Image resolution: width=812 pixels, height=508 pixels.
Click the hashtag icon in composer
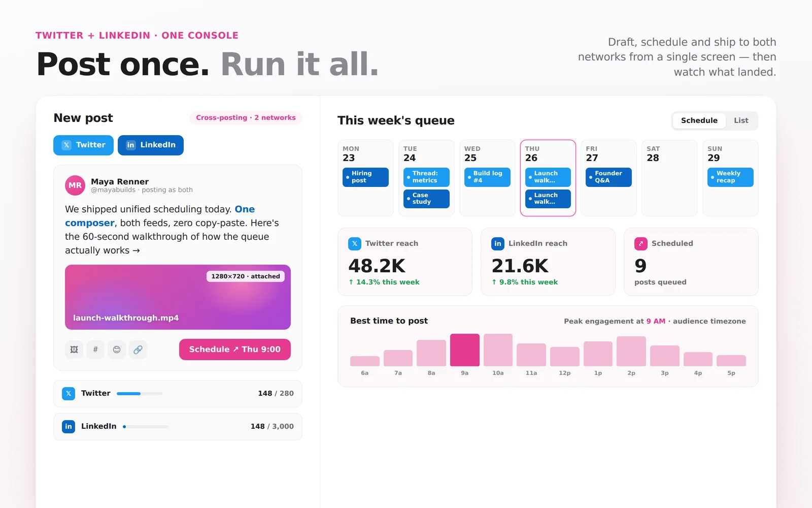pyautogui.click(x=95, y=350)
